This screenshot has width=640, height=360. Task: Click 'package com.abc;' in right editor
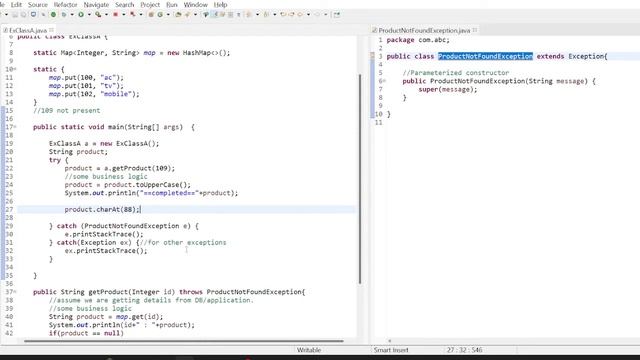coord(418,40)
